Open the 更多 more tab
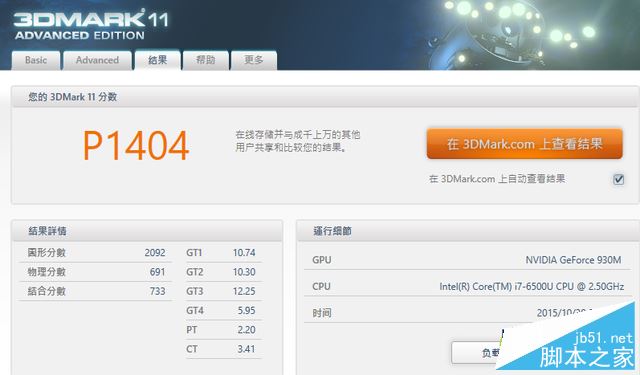This screenshot has height=375, width=640. pyautogui.click(x=253, y=60)
